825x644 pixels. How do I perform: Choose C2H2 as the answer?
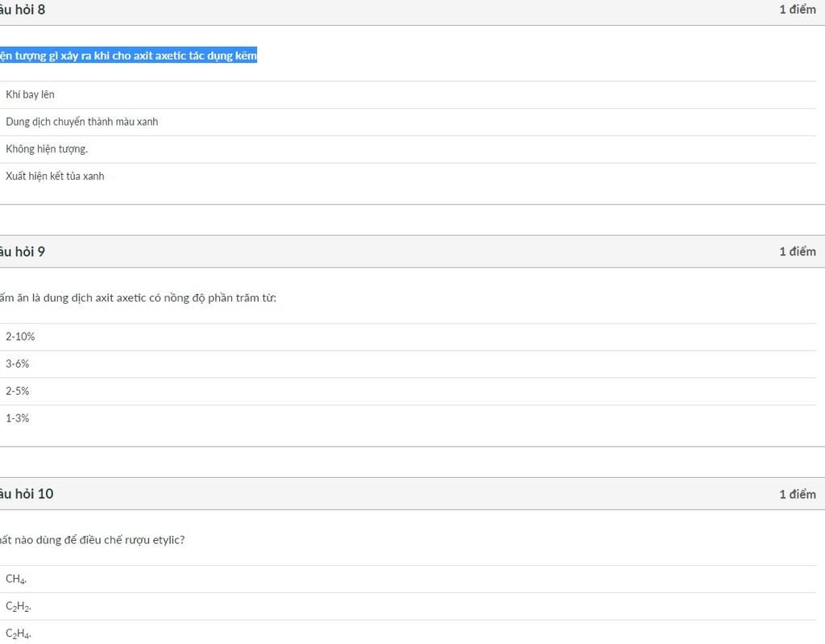pyautogui.click(x=19, y=606)
